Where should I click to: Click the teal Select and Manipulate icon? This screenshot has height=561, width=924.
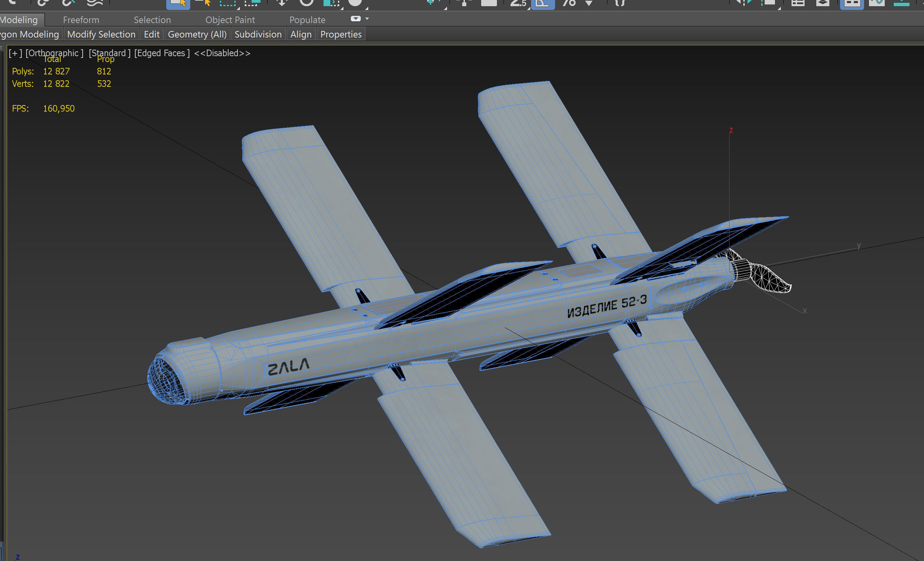coord(433,3)
